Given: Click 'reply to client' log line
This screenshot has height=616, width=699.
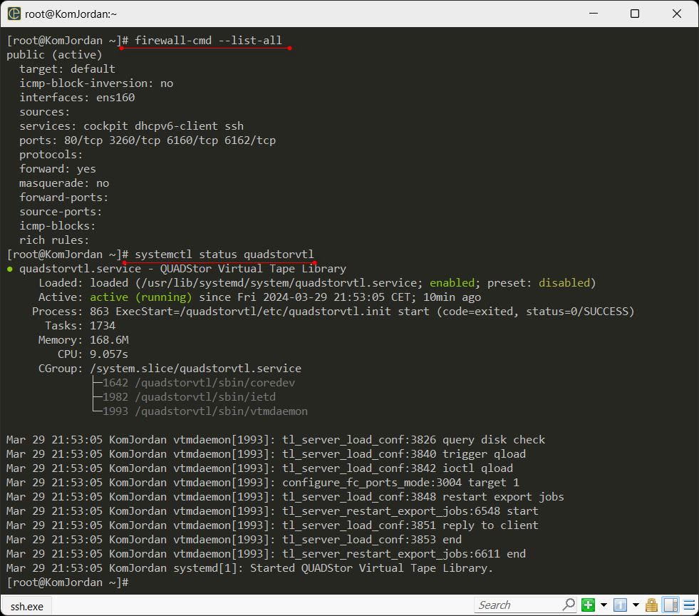Looking at the screenshot, I should pyautogui.click(x=272, y=525).
